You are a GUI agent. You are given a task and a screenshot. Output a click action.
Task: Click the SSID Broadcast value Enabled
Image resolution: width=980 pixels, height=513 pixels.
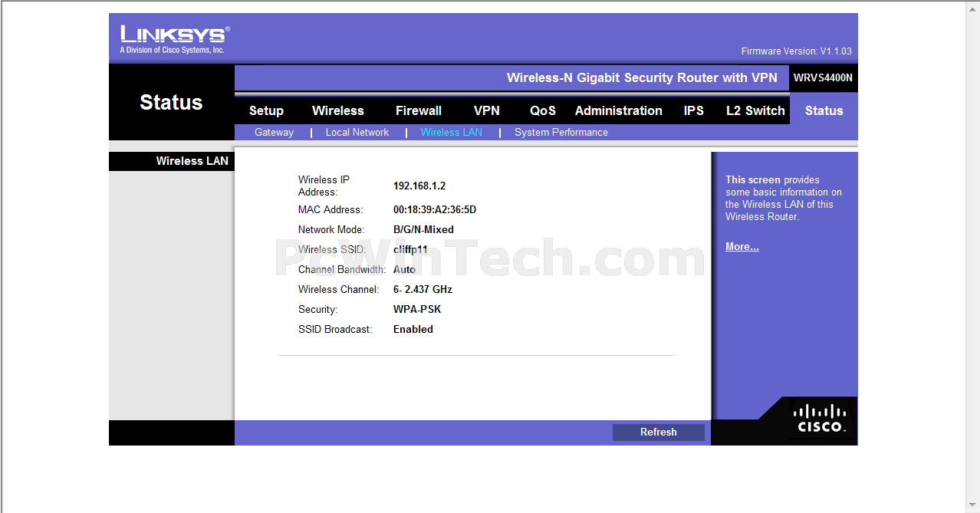[413, 329]
